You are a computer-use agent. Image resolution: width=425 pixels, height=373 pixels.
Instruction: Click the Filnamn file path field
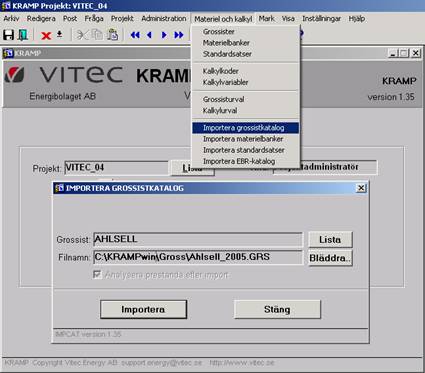coord(198,257)
